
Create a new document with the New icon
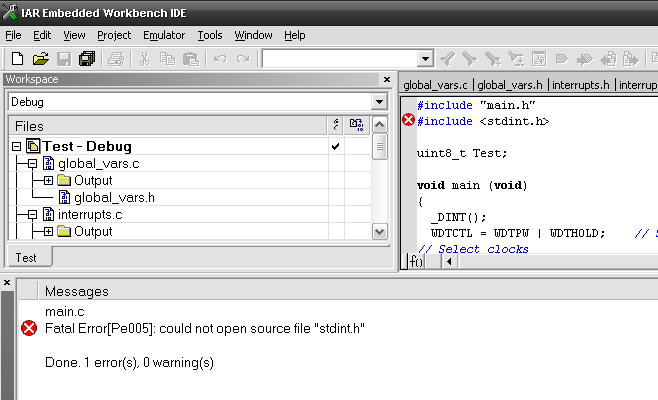tap(17, 59)
